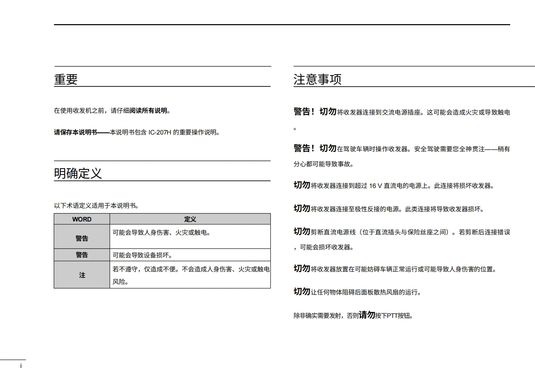This screenshot has width=535, height=392.
Task: Click the warning about operating while driving
Action: (402, 149)
